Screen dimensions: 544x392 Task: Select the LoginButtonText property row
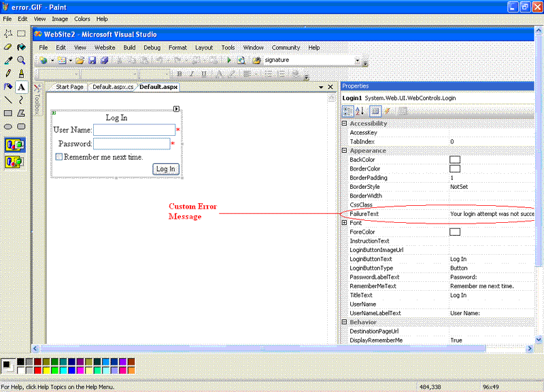438,259
